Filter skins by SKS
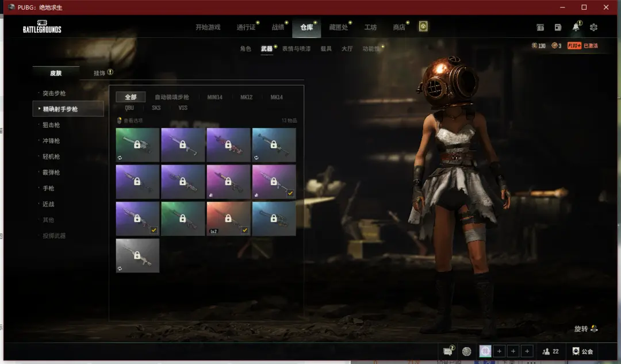The image size is (621, 364). (x=156, y=108)
